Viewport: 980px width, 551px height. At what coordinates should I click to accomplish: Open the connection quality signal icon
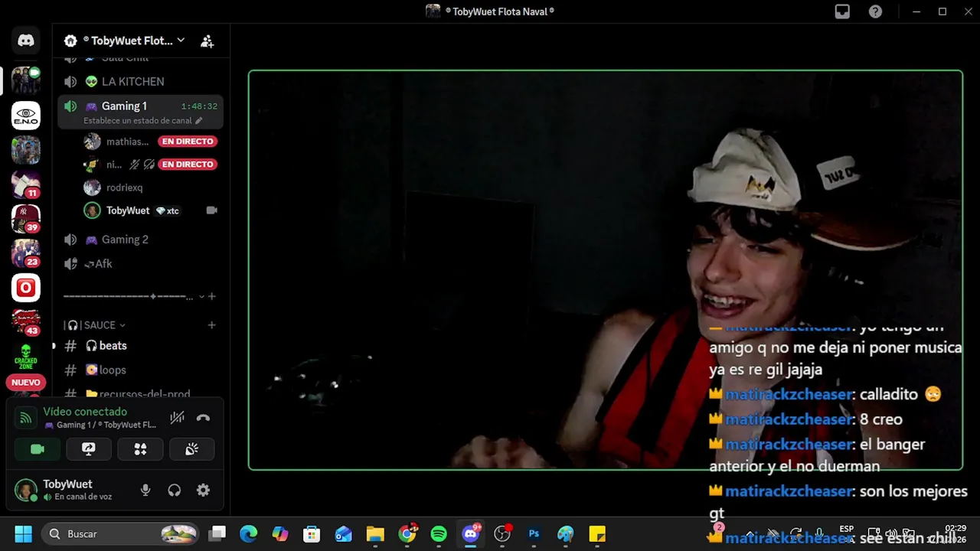coord(26,418)
